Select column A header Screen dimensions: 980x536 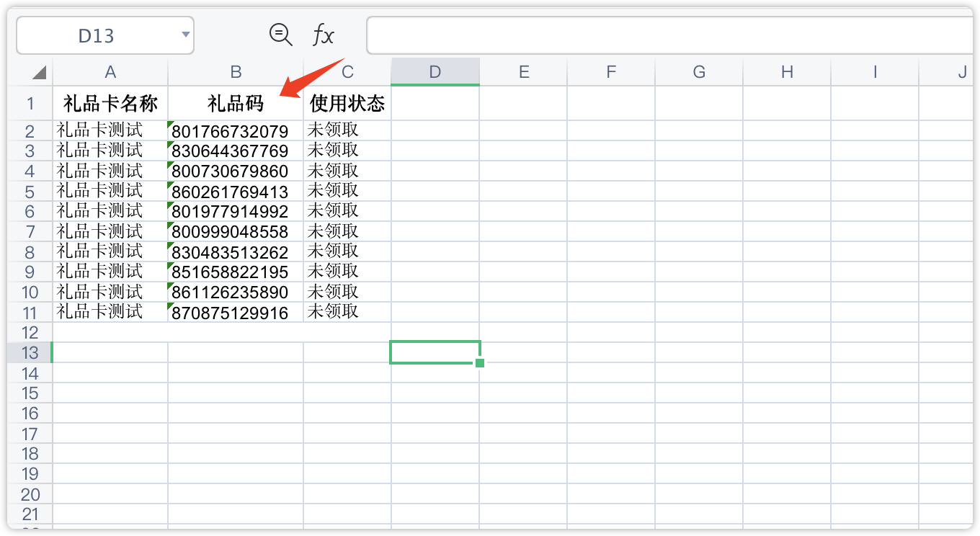click(110, 72)
